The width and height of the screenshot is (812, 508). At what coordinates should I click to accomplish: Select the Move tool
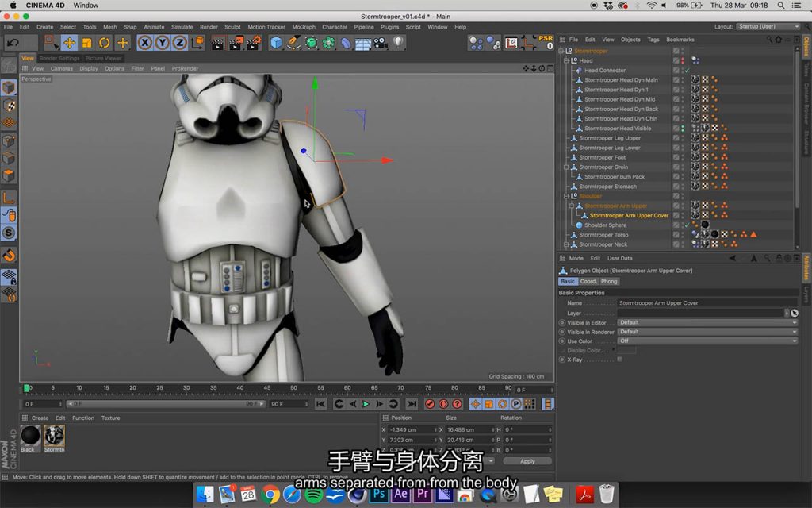(x=70, y=43)
